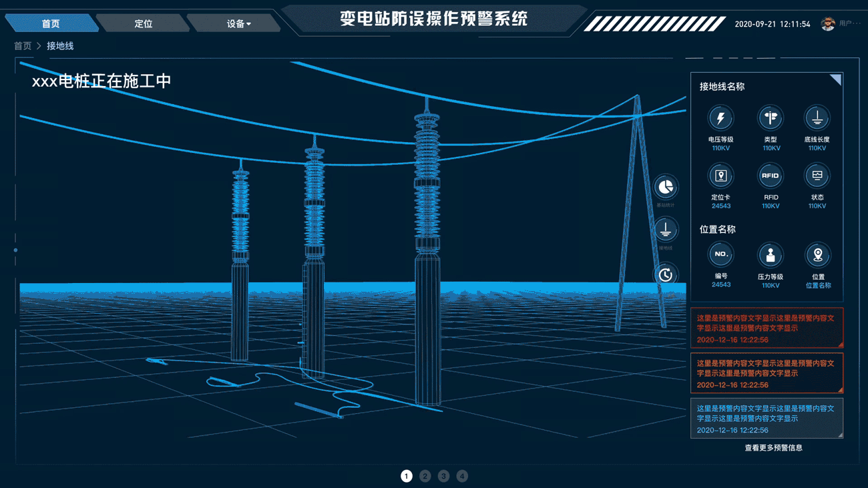Collapse panel via corner triangle of 接地线名称
The height and width of the screenshot is (488, 868).
pyautogui.click(x=837, y=79)
